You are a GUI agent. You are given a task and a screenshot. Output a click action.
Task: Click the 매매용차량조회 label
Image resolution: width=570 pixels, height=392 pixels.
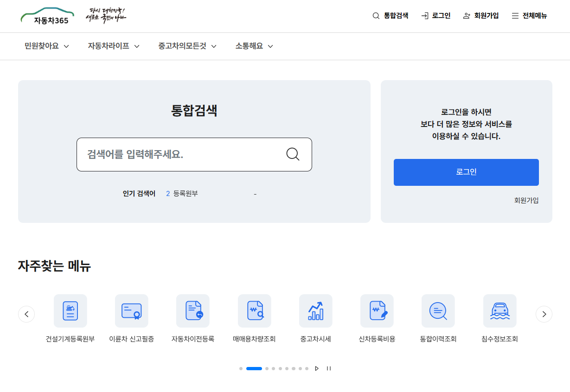254,339
